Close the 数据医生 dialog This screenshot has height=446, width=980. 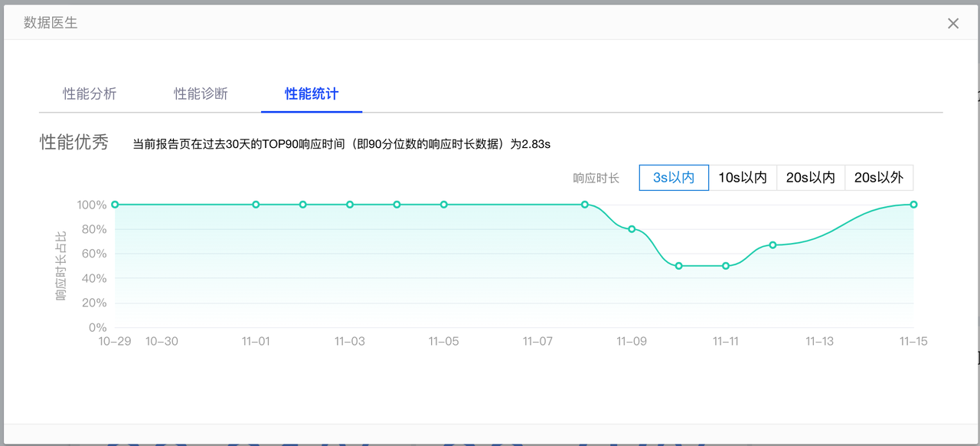tap(953, 23)
